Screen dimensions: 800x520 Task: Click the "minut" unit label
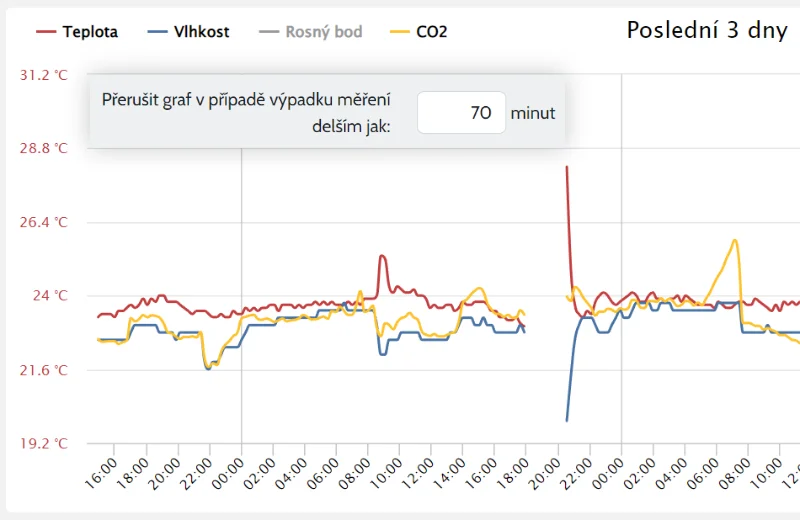533,113
